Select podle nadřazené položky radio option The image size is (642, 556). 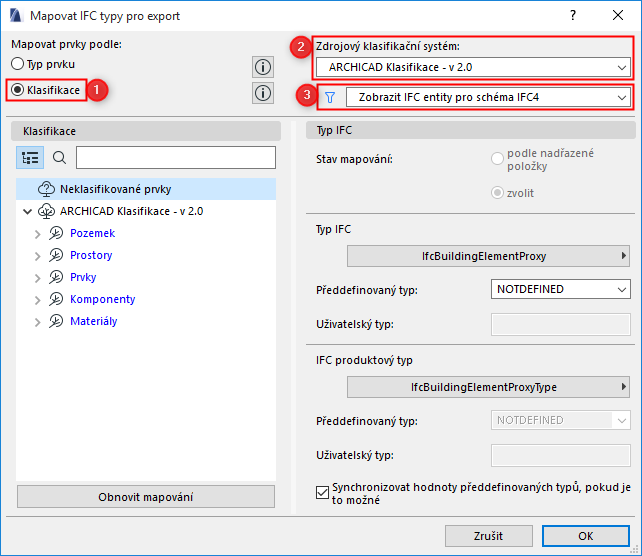[x=497, y=159]
